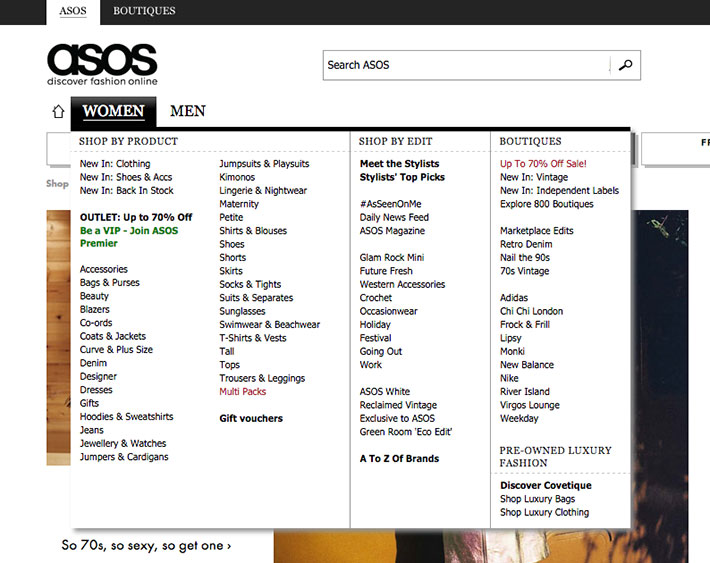Viewport: 710px width, 563px height.
Task: Open Marketplace Edits
Action: (537, 231)
